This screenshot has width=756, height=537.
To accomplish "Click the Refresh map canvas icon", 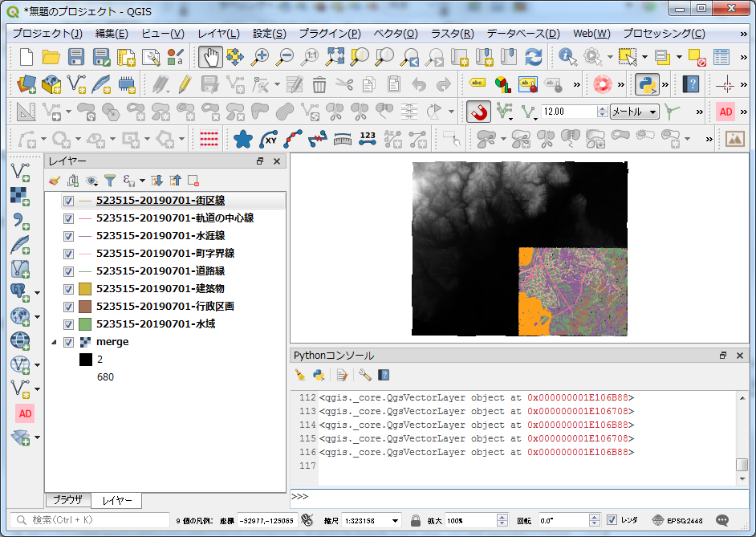I will (535, 56).
